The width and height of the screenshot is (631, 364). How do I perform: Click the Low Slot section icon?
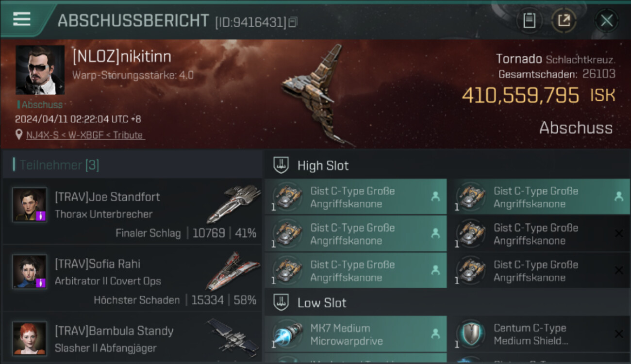(x=282, y=302)
